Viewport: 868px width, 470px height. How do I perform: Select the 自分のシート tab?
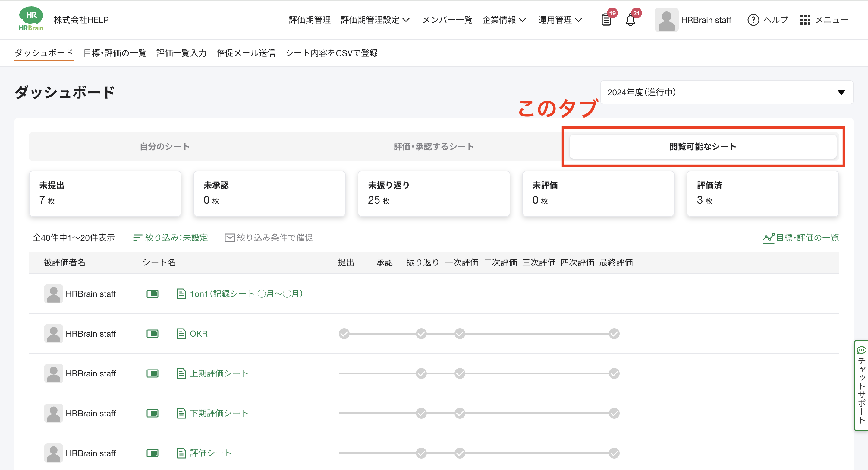[165, 146]
